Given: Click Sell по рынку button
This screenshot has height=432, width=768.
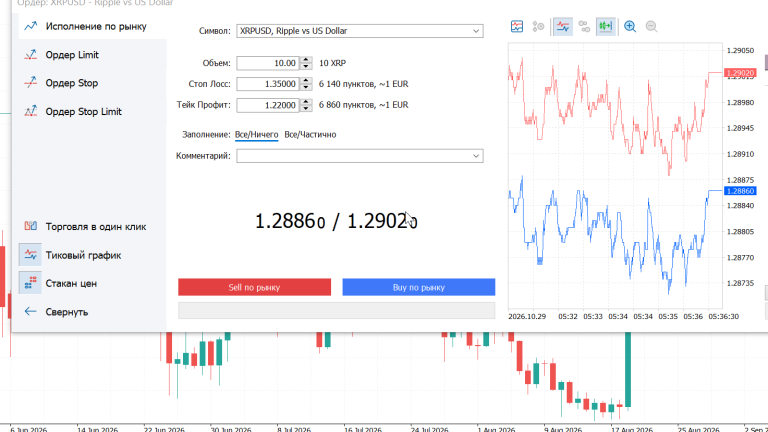Looking at the screenshot, I should coord(255,287).
